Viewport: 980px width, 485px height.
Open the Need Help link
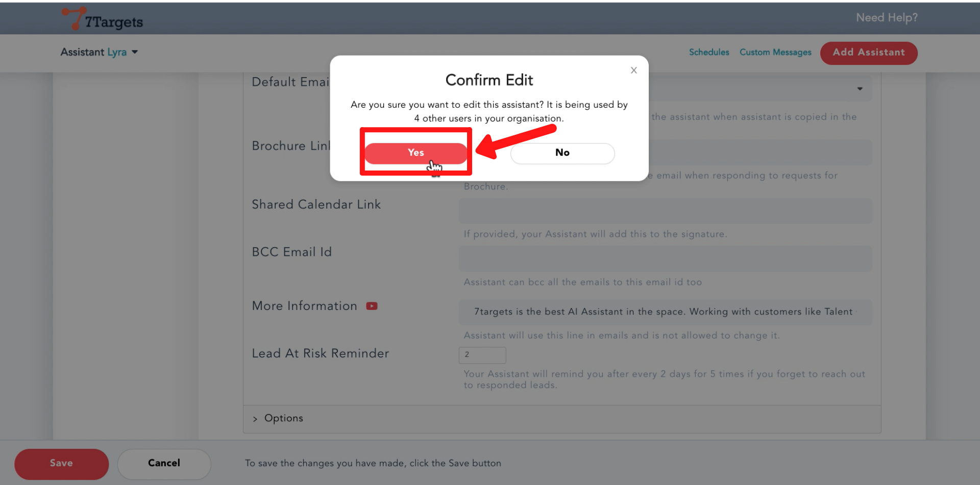886,18
